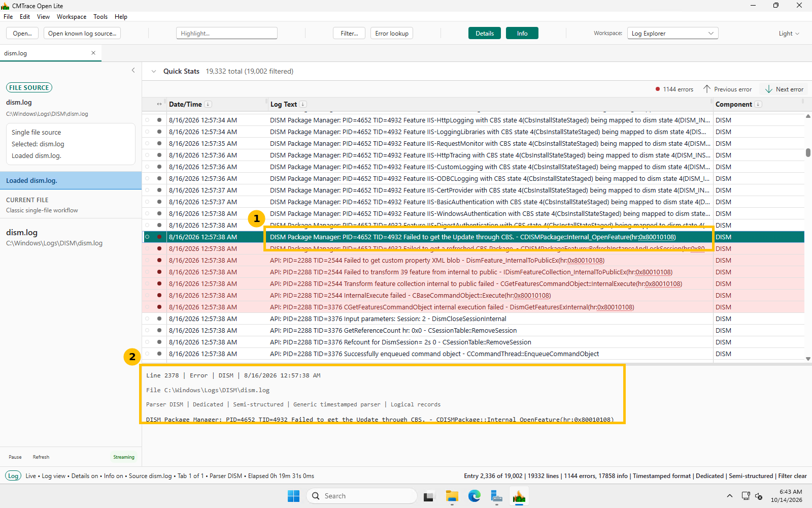Screen dimensions: 812x508
Task: Open the Workspace menu
Action: click(x=72, y=17)
